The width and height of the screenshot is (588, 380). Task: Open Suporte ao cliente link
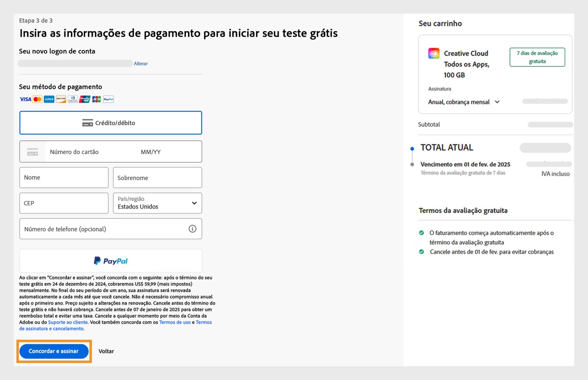tap(68, 322)
